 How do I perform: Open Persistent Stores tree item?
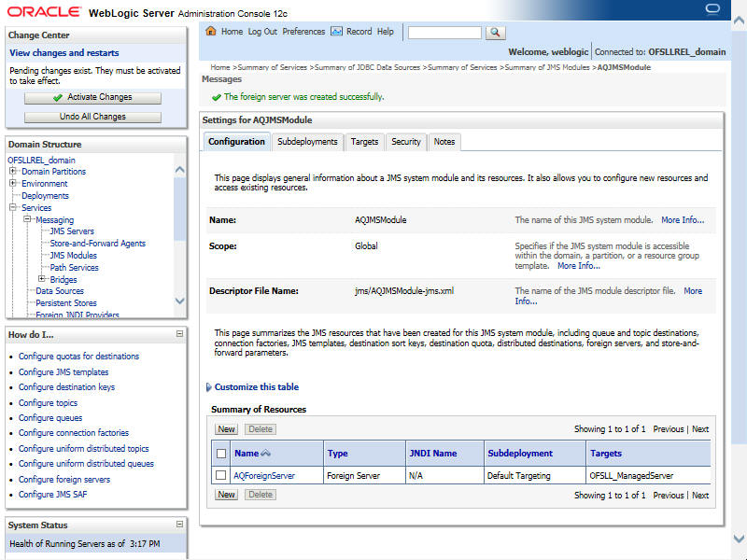click(66, 302)
